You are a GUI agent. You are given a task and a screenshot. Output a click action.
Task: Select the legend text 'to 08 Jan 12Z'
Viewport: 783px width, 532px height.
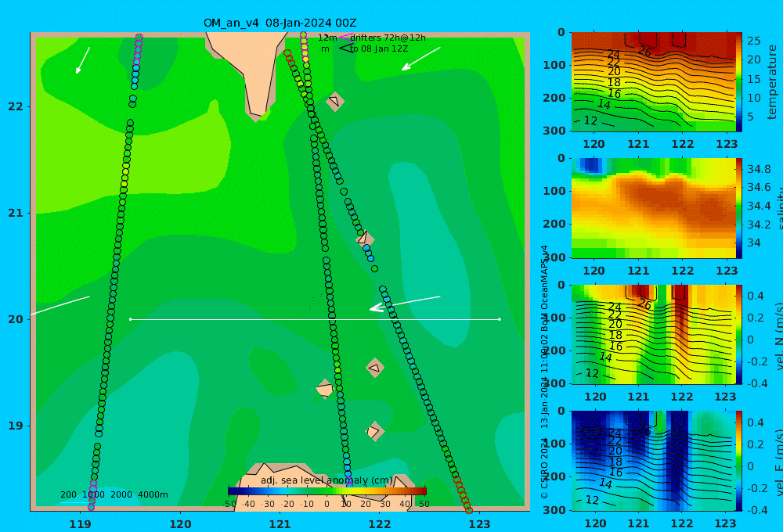(379, 49)
